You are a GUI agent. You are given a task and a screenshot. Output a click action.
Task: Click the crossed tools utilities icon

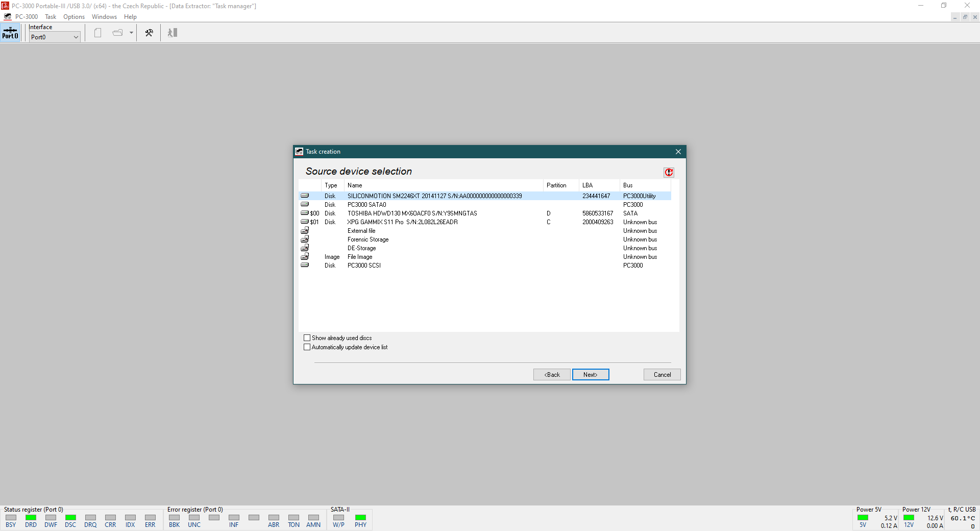click(149, 33)
